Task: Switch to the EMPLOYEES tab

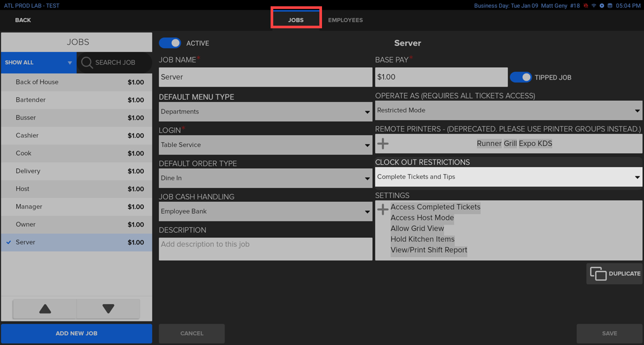Action: tap(345, 20)
